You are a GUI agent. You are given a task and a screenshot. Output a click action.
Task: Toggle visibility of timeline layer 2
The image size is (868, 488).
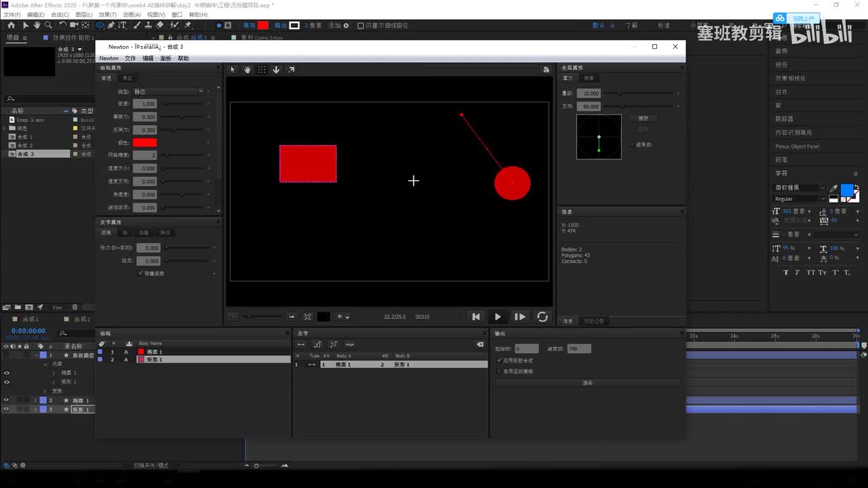pyautogui.click(x=7, y=400)
